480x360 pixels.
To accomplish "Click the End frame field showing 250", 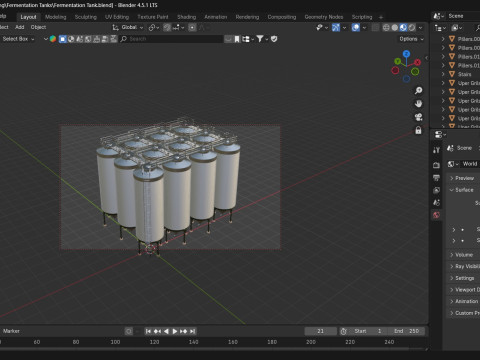I will coord(407,331).
